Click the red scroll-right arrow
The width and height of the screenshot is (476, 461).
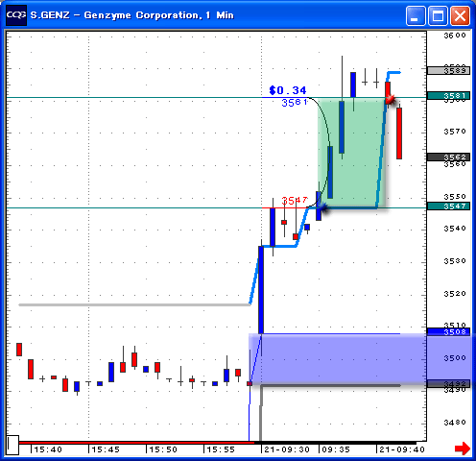[x=463, y=449]
